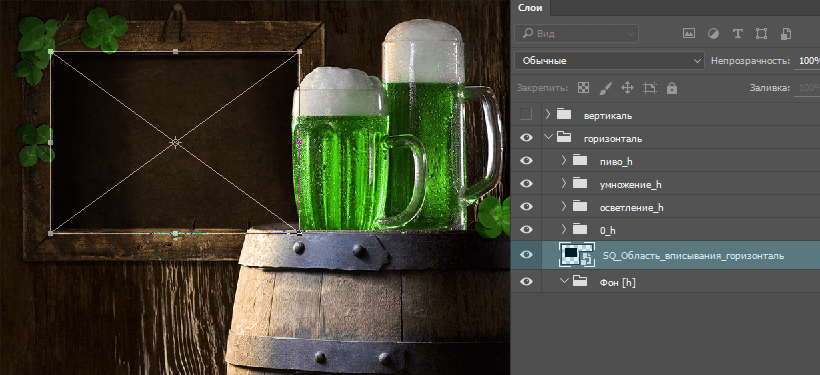
Task: Expand the 0_h group
Action: point(564,229)
